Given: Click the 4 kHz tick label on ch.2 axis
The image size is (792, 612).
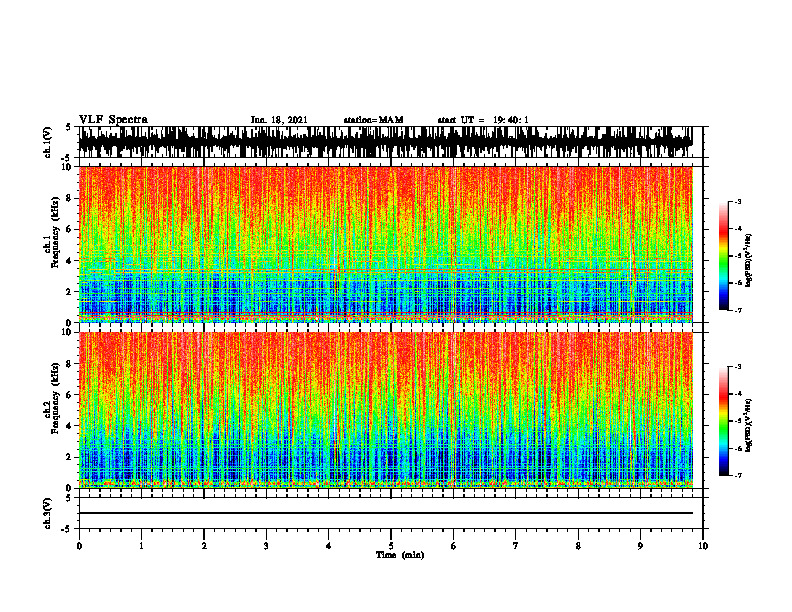Looking at the screenshot, I should pos(70,426).
